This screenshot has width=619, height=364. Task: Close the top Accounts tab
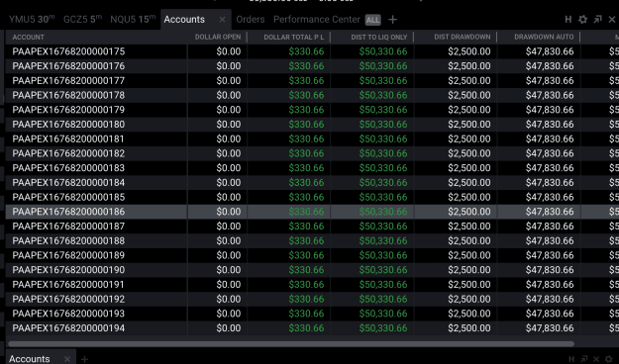222,20
